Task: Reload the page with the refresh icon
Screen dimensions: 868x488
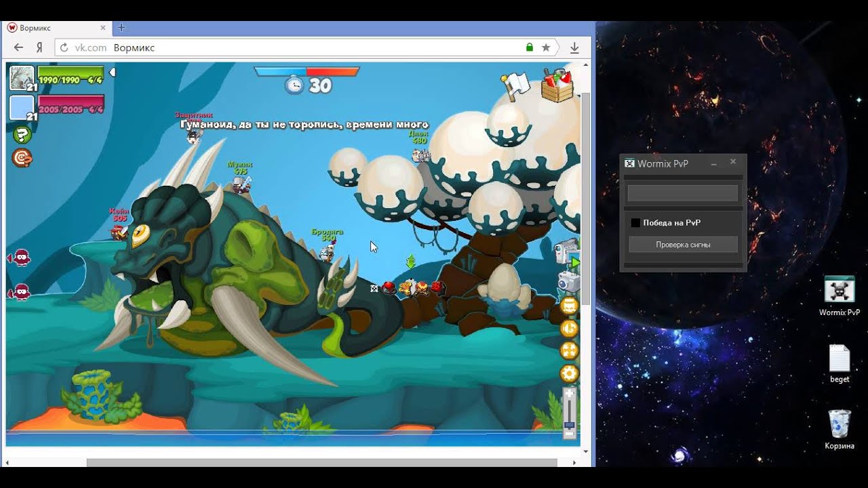Action: 64,47
